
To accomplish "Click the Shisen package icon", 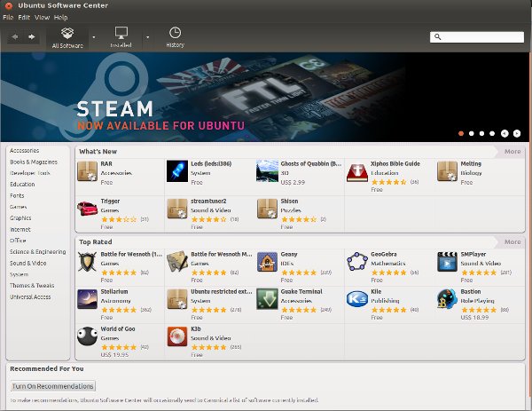I will click(268, 209).
